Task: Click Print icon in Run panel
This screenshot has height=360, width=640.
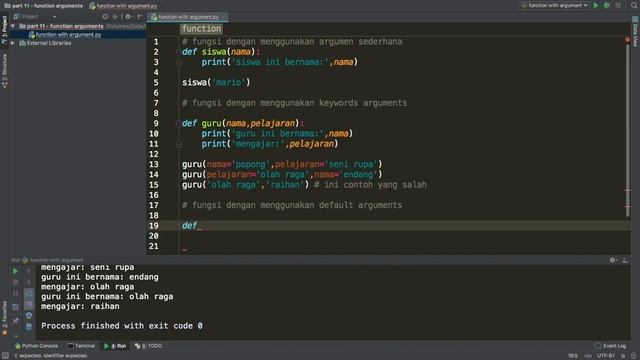Action: click(x=29, y=316)
